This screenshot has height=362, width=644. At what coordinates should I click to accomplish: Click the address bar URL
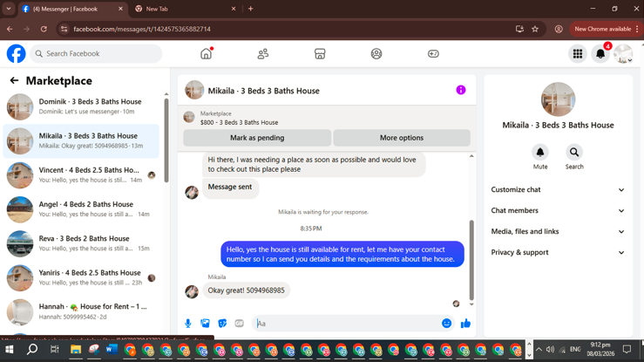tap(142, 29)
